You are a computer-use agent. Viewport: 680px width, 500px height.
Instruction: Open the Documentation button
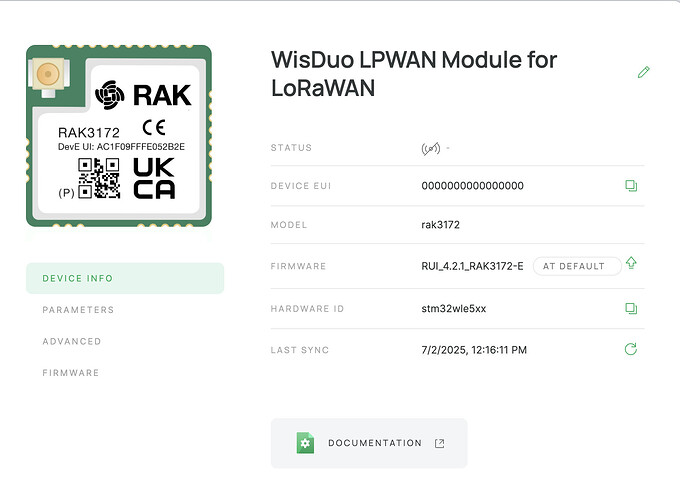coord(369,443)
